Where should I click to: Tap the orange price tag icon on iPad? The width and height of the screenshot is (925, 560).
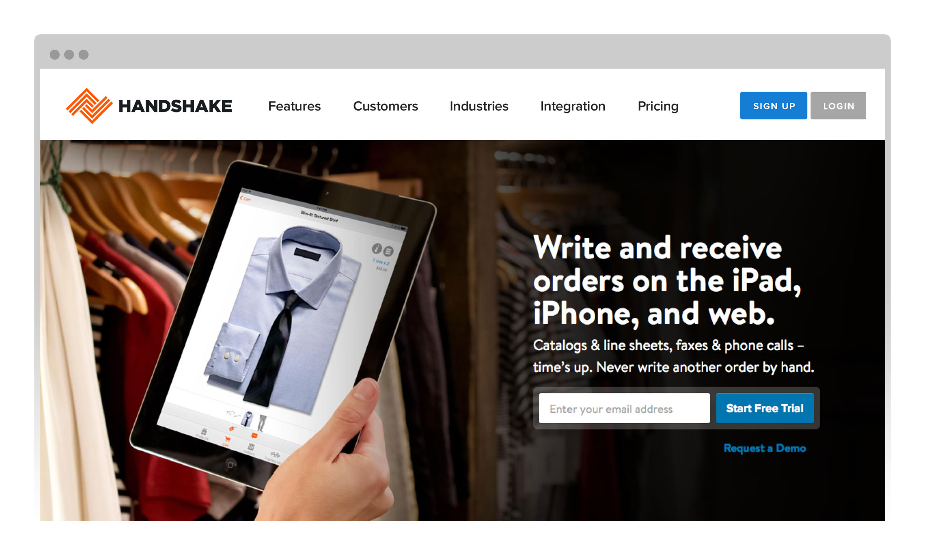(x=232, y=429)
